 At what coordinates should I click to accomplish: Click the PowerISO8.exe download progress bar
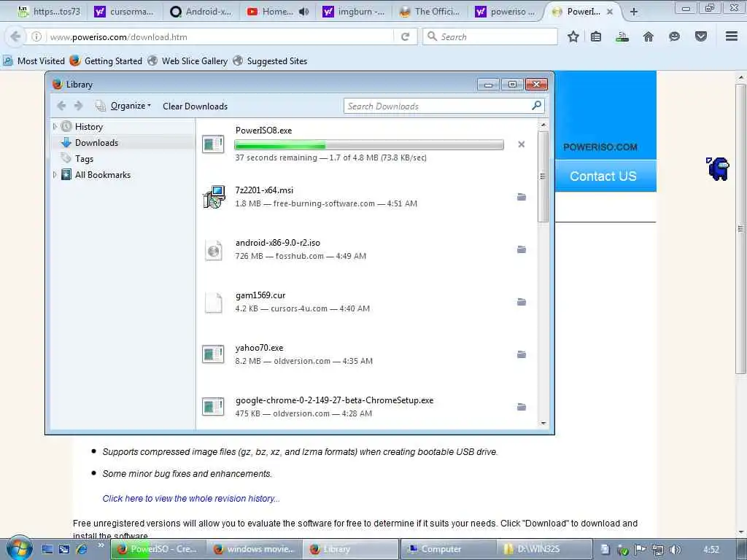(x=368, y=145)
